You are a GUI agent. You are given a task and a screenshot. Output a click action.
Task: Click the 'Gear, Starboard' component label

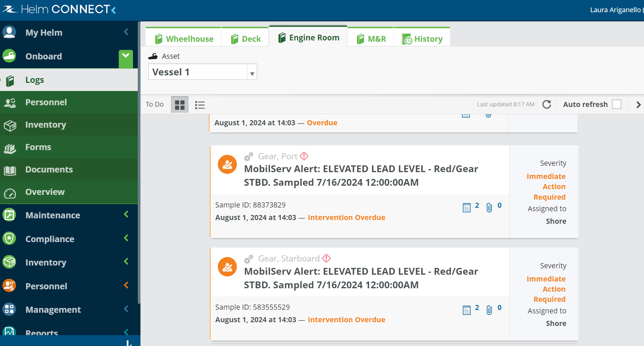click(x=289, y=258)
